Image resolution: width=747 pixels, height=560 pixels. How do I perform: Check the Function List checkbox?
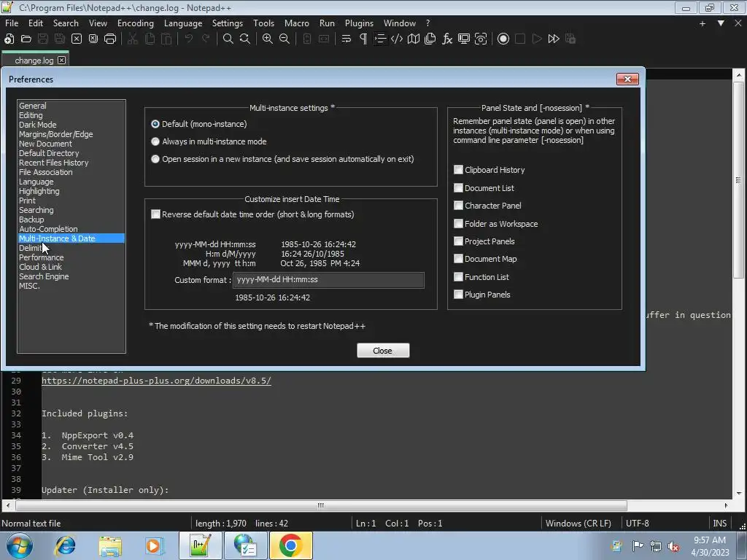tap(458, 276)
